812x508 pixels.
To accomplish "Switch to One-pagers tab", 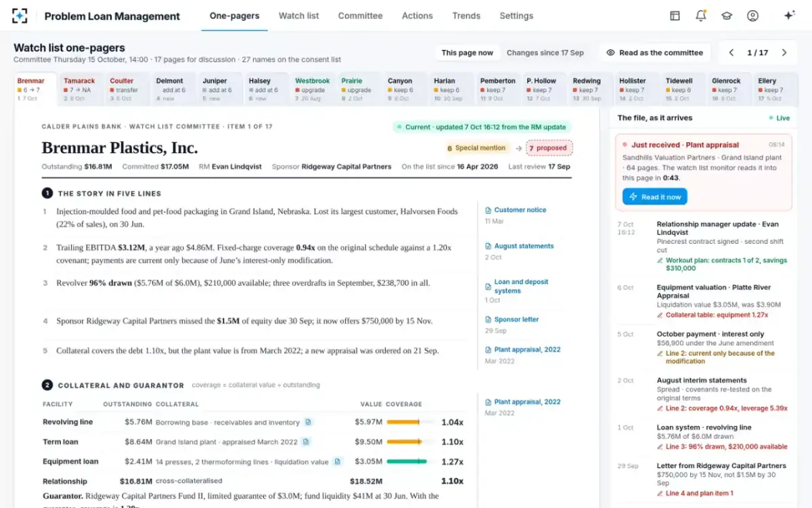I will click(234, 16).
